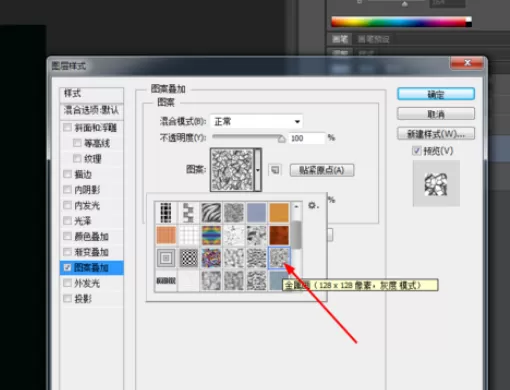
Task: Click the color spectrum bar in Color panel
Action: (x=401, y=22)
